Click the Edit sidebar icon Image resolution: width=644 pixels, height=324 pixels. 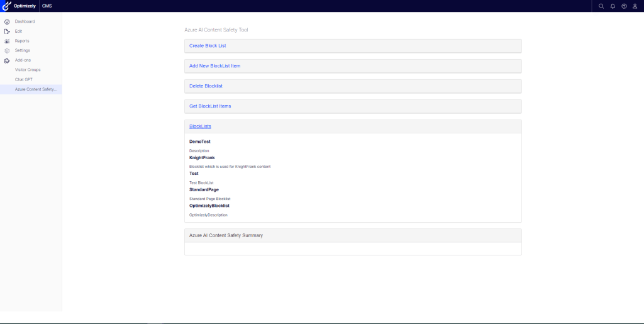coord(6,31)
